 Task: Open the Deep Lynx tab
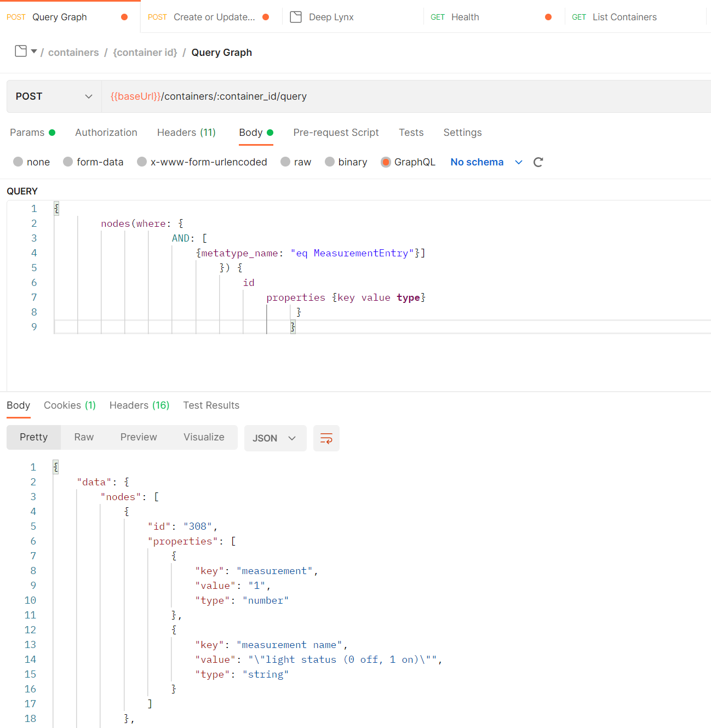point(353,17)
